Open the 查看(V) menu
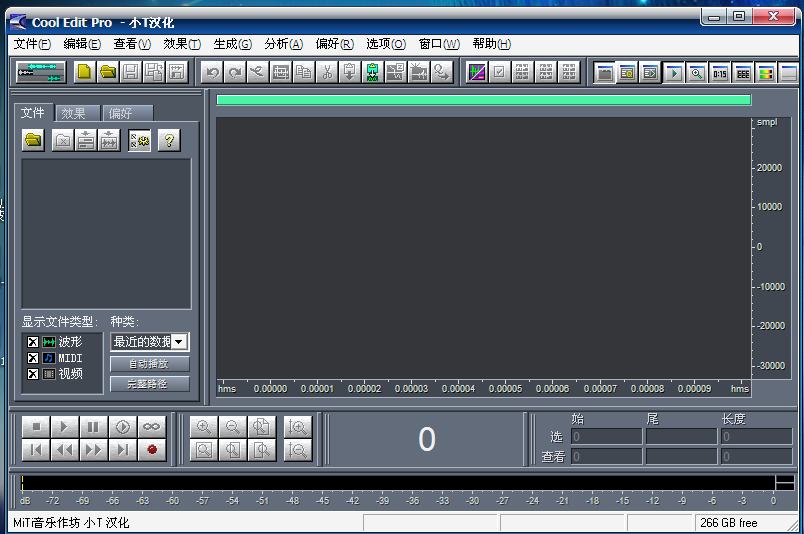This screenshot has height=534, width=804. 132,44
